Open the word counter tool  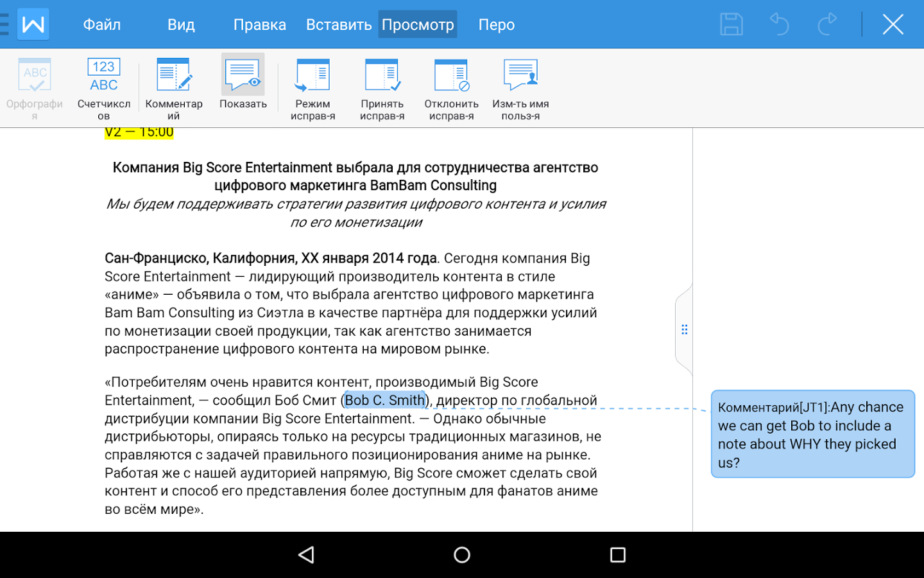[x=103, y=89]
